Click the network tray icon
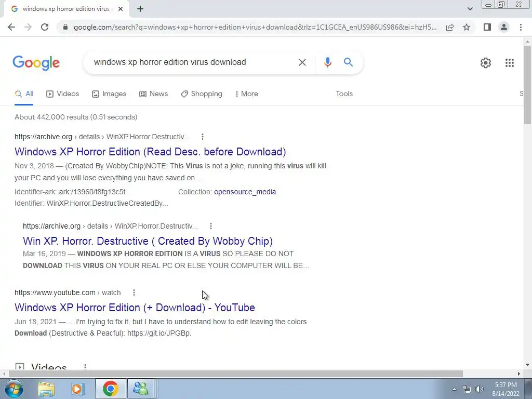Viewport: 532px width, 399px height. pyautogui.click(x=467, y=389)
